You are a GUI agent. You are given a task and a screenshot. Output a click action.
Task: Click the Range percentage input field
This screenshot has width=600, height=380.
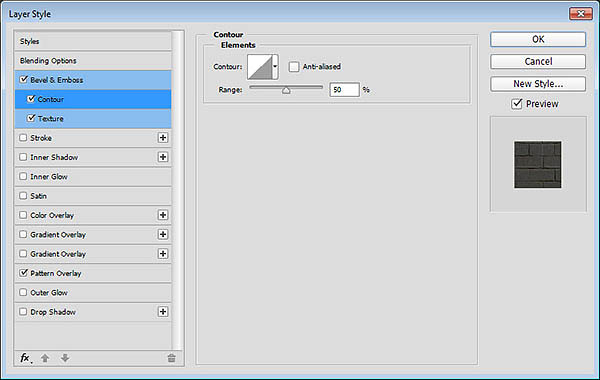(x=344, y=90)
